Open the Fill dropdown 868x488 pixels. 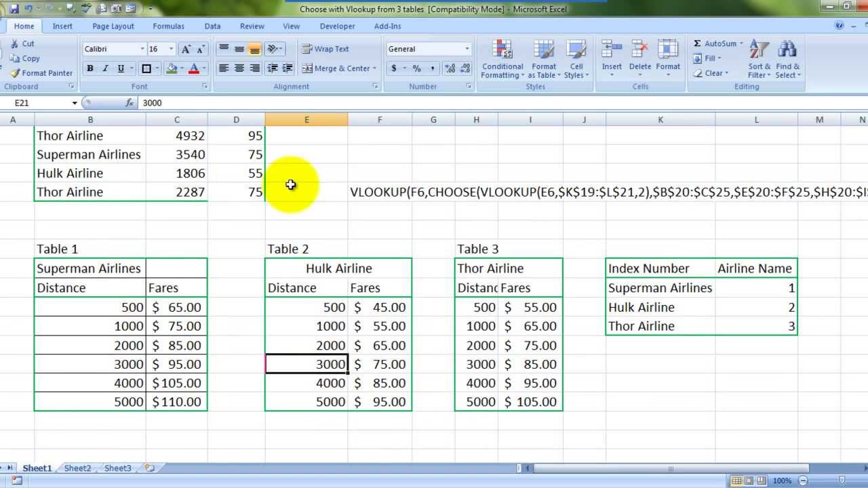[711, 58]
